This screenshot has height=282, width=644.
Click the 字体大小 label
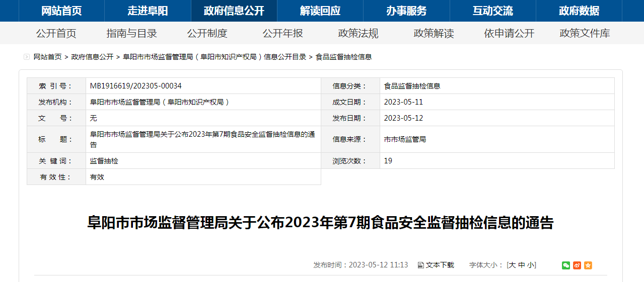point(486,265)
